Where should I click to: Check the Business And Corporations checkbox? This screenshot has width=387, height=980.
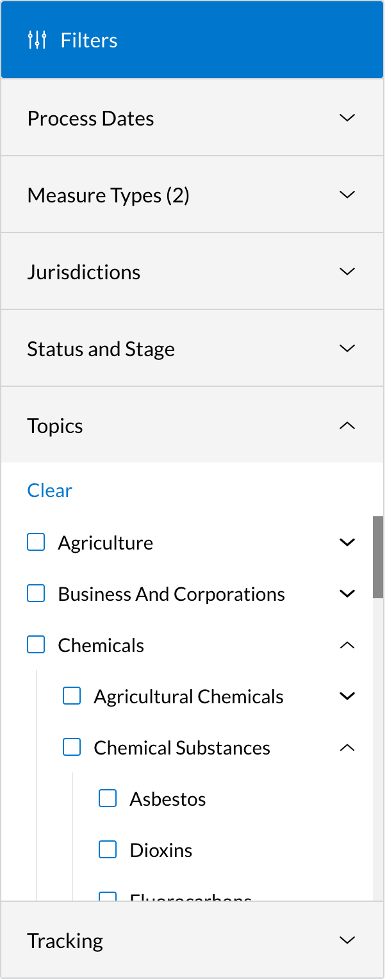click(36, 593)
